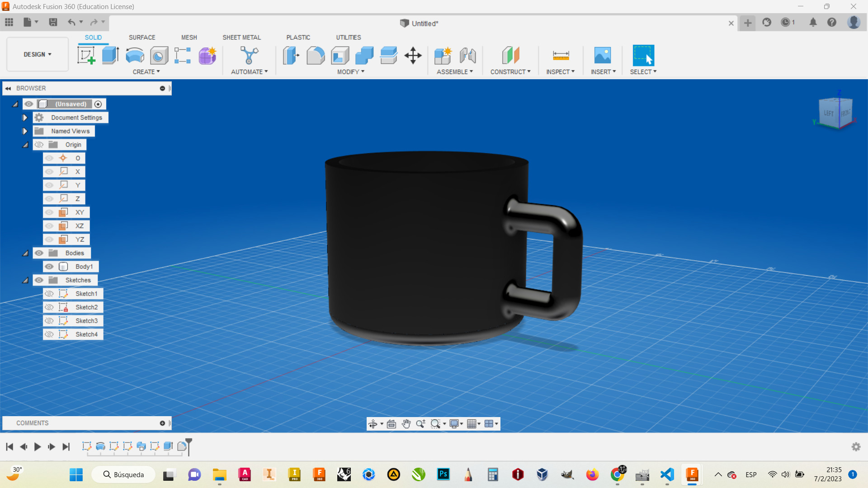Click the Create Form purple icon
The height and width of the screenshot is (488, 868).
pyautogui.click(x=208, y=56)
